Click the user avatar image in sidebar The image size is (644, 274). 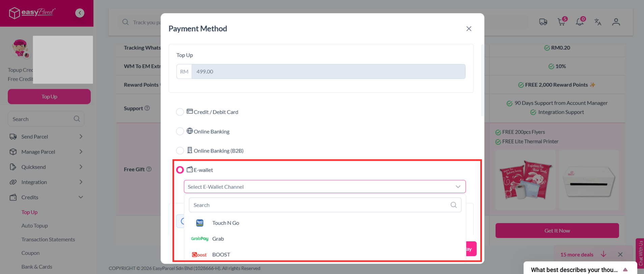point(20,48)
